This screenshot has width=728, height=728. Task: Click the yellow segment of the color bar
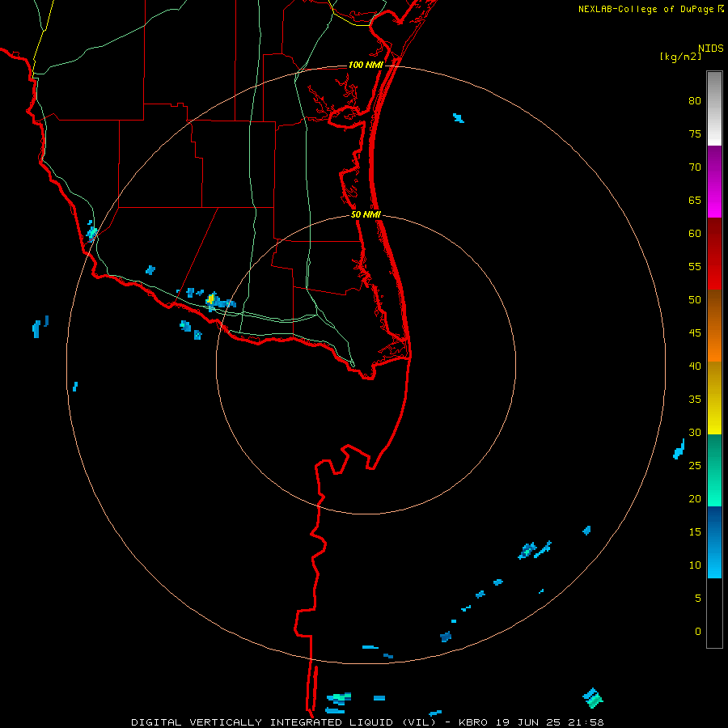pyautogui.click(x=714, y=398)
